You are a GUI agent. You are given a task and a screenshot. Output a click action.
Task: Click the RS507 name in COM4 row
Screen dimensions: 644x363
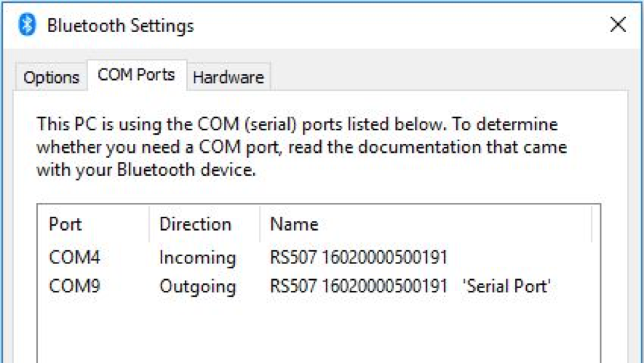click(x=358, y=258)
